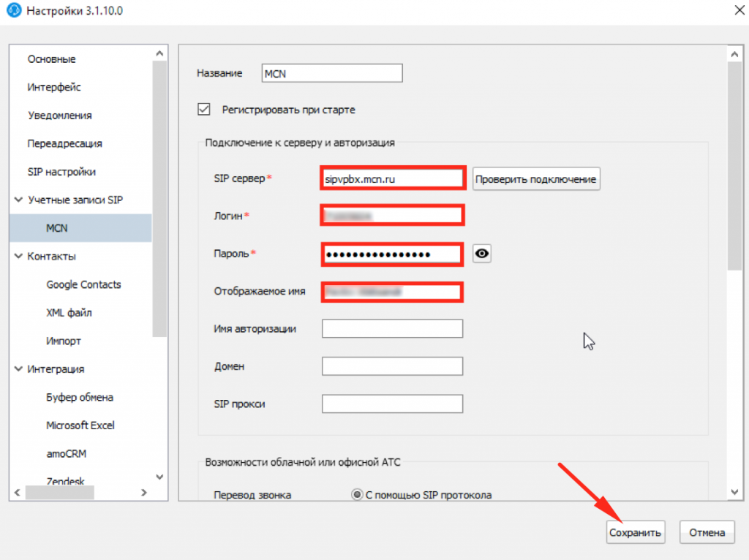Viewport: 749px width, 560px height.
Task: Focus the 'SIP сервер' input field
Action: pyautogui.click(x=391, y=178)
